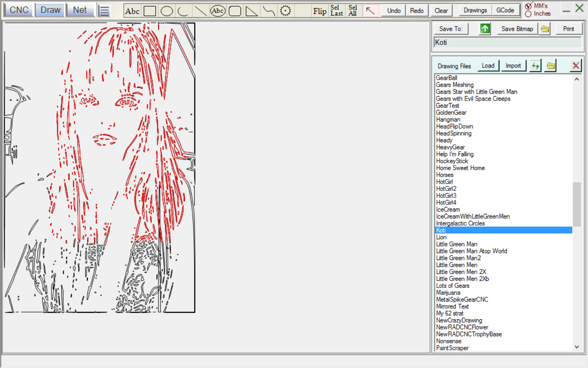Click the file name field containing Koti
This screenshot has width=588, height=368.
coord(508,43)
